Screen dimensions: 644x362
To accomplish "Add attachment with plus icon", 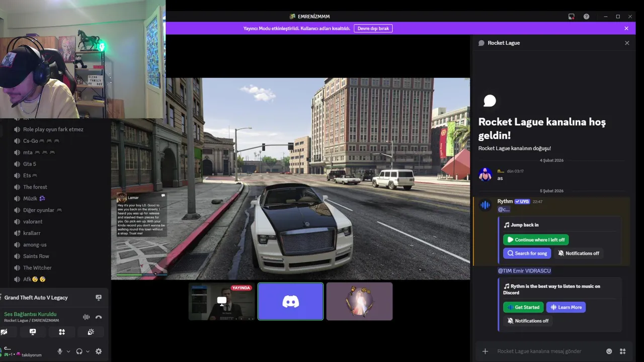I will (485, 351).
